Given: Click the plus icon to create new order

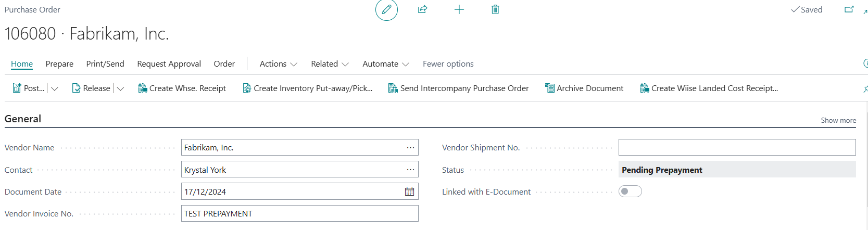Looking at the screenshot, I should coord(459,9).
